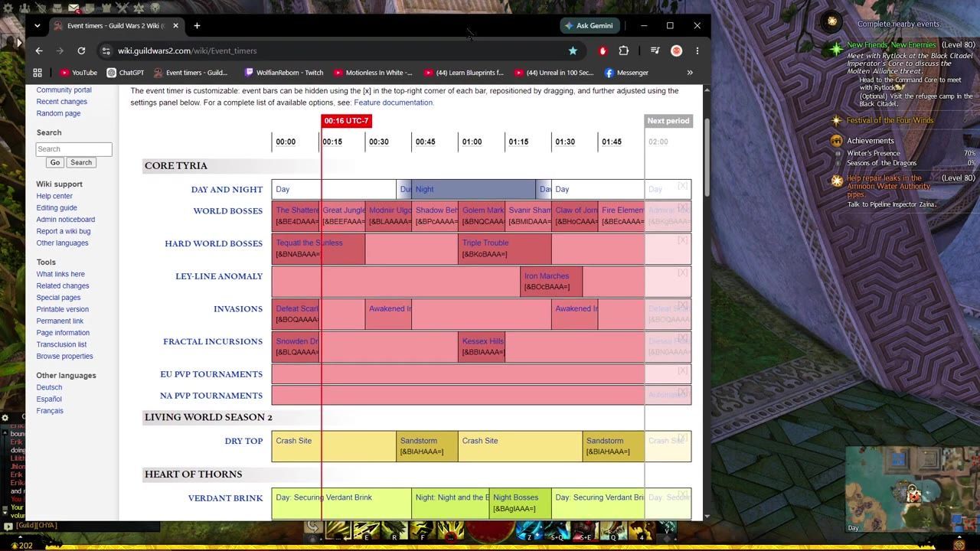
Task: Hide the Hard World Bosses bar [x]
Action: pyautogui.click(x=683, y=240)
